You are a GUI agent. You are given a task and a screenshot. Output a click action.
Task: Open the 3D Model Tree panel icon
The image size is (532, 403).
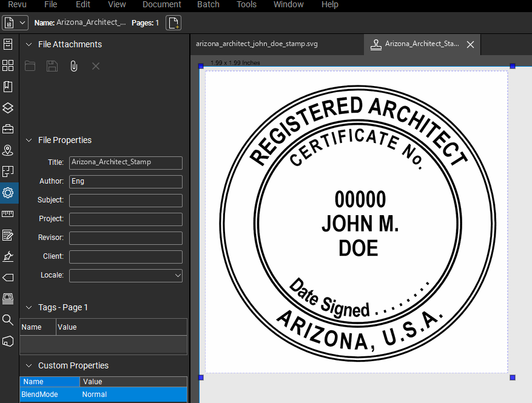pyautogui.click(x=8, y=341)
